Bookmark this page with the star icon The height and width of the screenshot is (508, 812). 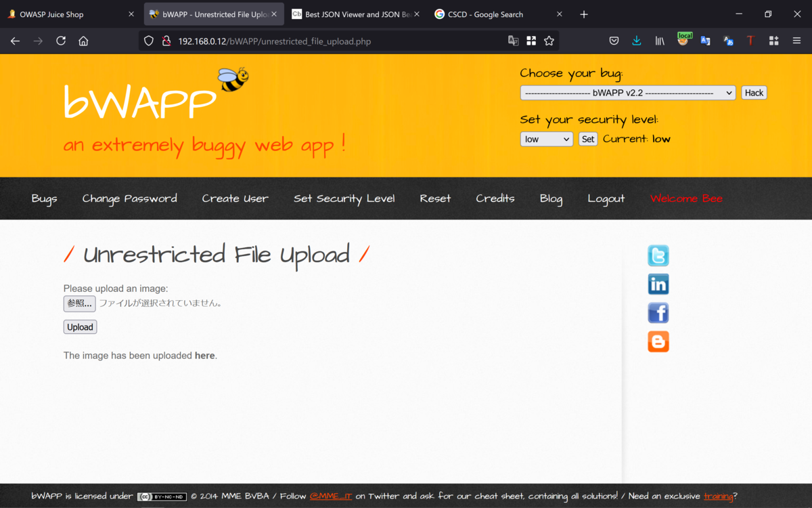(549, 41)
